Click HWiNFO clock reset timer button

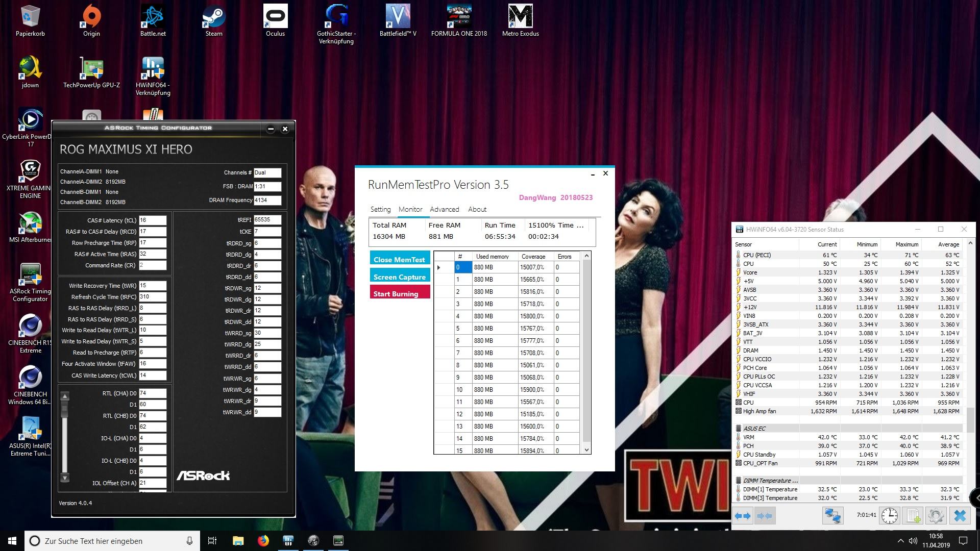click(890, 516)
